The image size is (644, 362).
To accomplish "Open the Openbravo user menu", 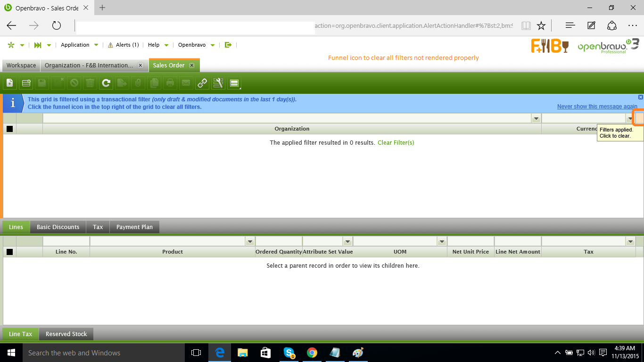I will click(x=196, y=45).
